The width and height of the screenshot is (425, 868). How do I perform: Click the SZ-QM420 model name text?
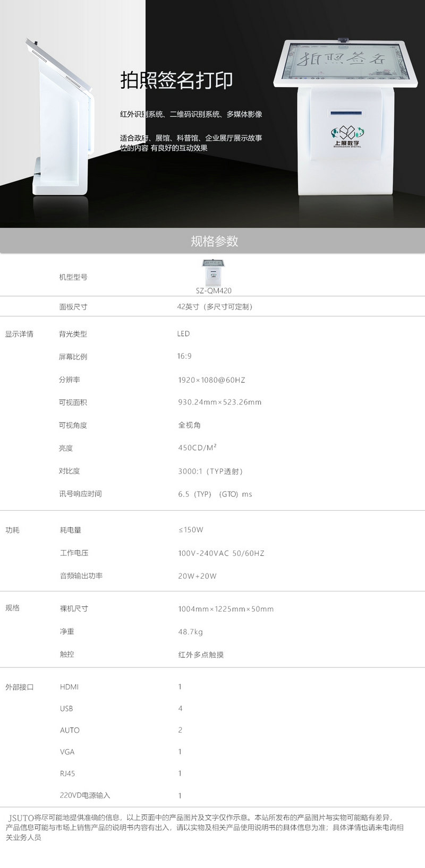(x=214, y=290)
